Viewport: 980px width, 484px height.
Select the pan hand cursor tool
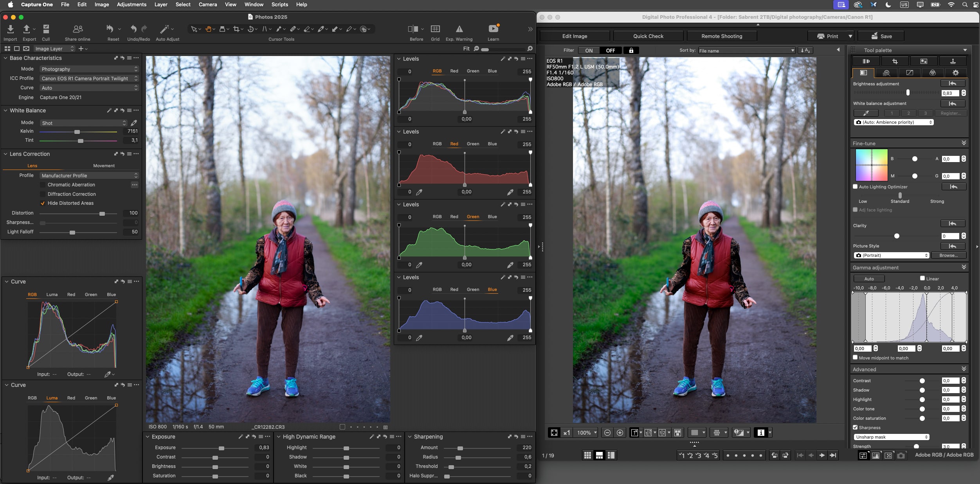(x=209, y=29)
